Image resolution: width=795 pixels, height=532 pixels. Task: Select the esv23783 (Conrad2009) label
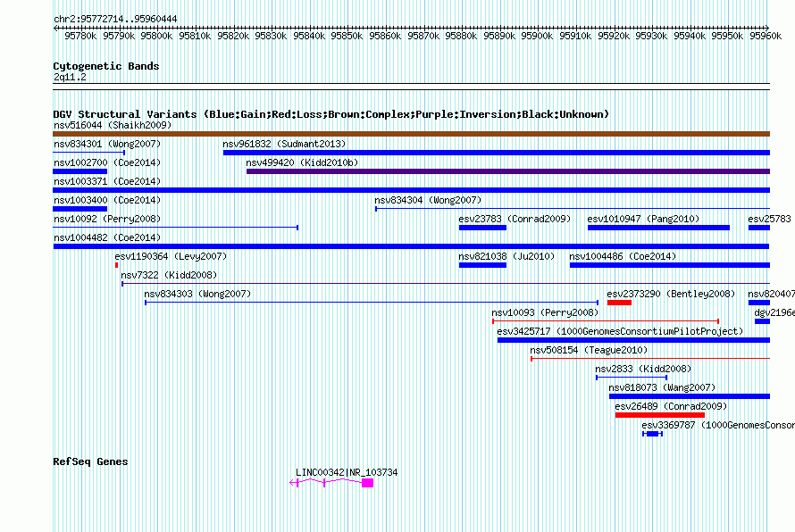(x=515, y=219)
